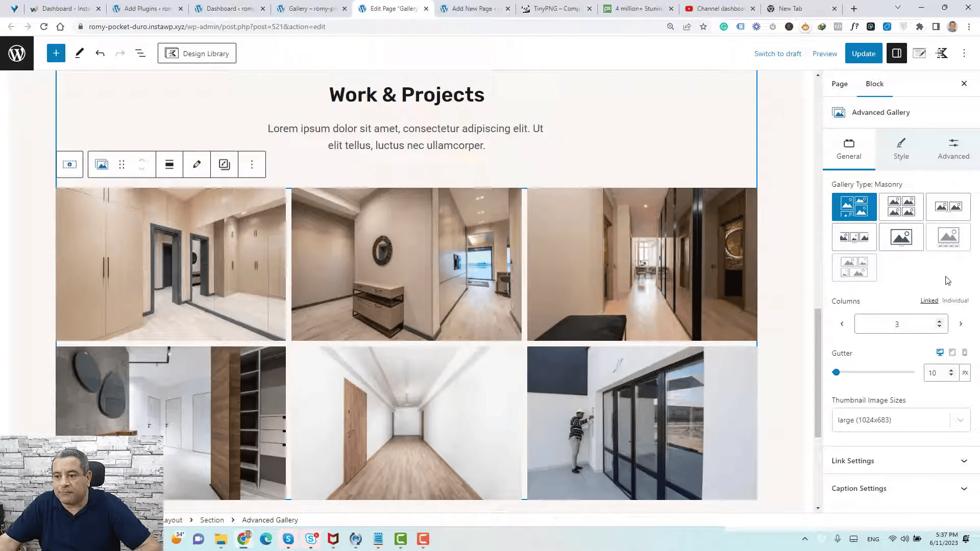Screen dimensions: 980x551
Task: Select the Advanced Gallery breadcrumb
Action: 270,520
